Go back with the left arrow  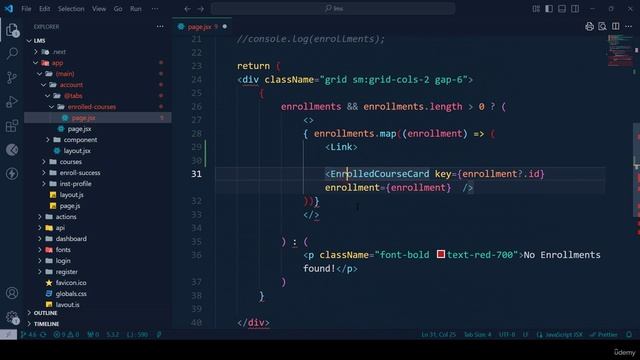click(187, 9)
